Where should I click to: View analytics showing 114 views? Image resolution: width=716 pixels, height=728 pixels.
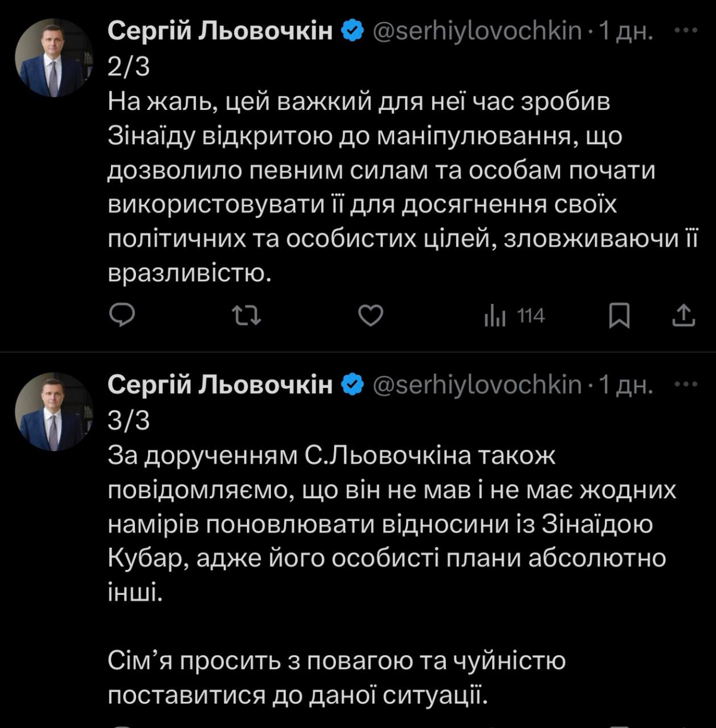tap(514, 316)
